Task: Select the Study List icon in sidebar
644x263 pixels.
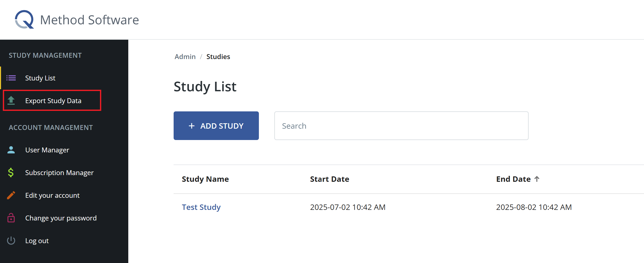Action: tap(11, 78)
